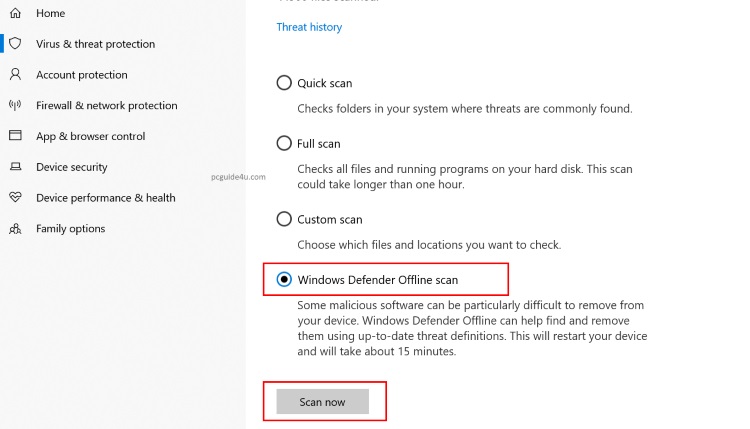Select the Full scan radio button

tap(284, 143)
